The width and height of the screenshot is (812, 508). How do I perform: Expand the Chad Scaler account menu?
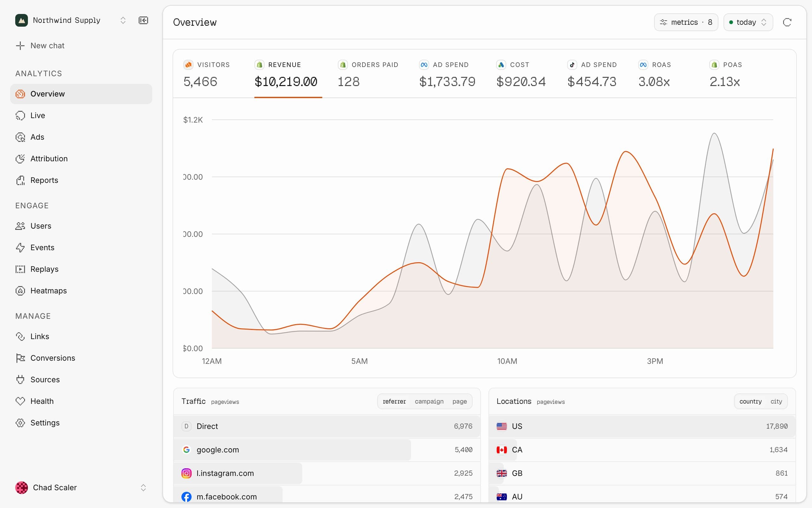pos(143,487)
